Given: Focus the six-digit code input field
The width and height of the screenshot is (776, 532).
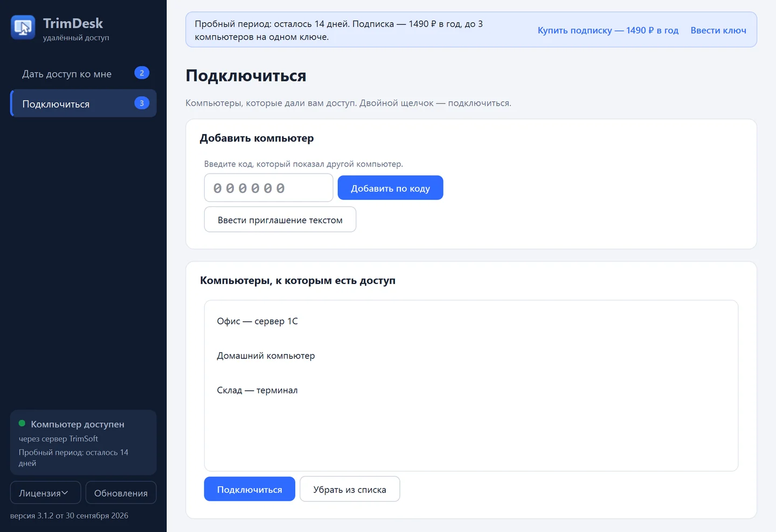Looking at the screenshot, I should click(268, 188).
